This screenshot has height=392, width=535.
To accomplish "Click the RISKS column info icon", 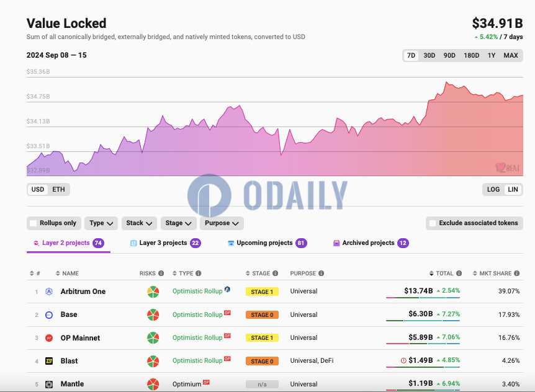I will click(x=161, y=274).
